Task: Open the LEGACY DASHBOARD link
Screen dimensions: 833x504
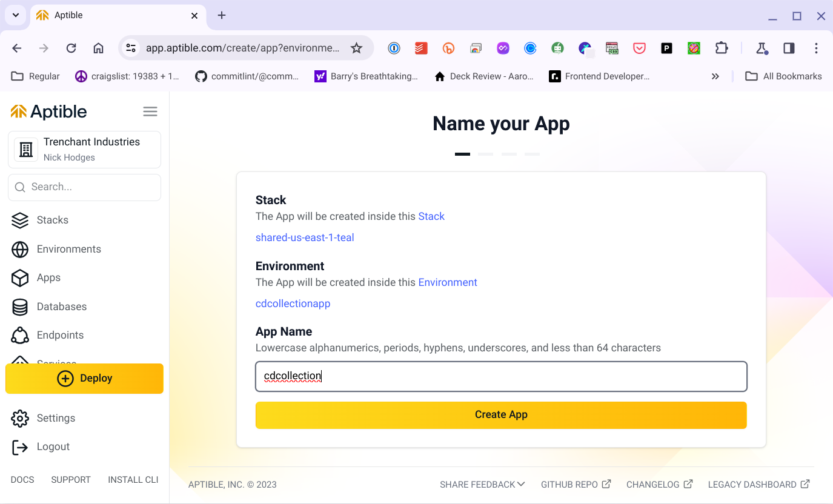Action: pos(759,485)
